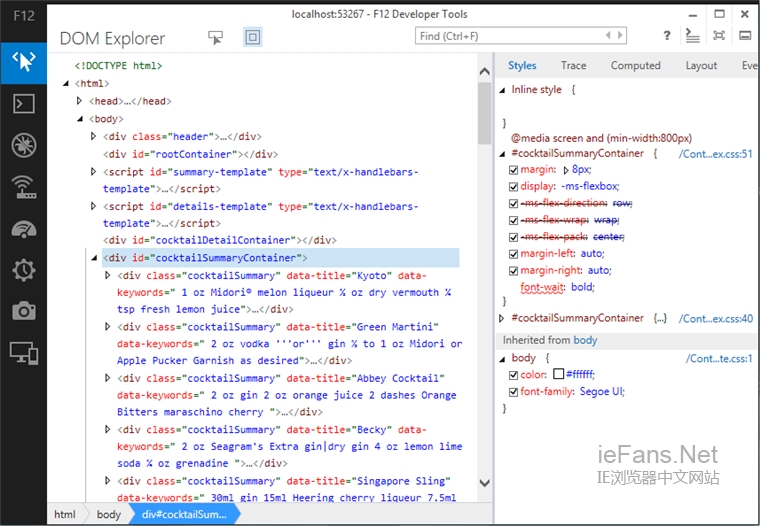The height and width of the screenshot is (526, 760).
Task: Switch to the Computed tab
Action: pos(635,65)
